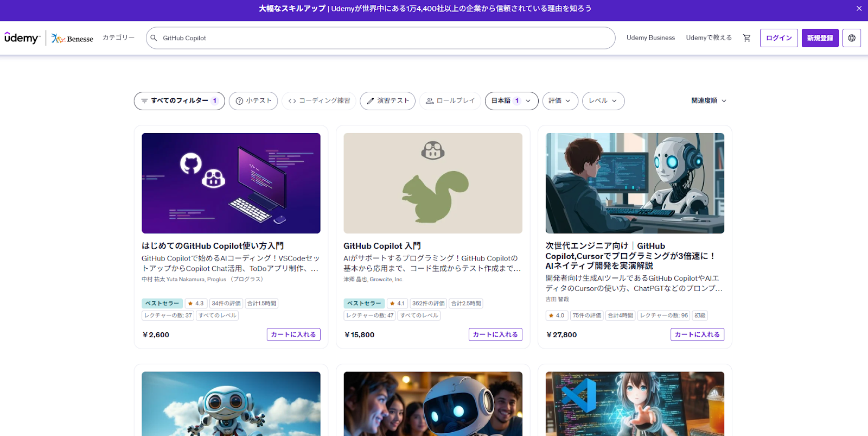Screen dimensions: 868x436
Task: Click the 4.0 star rating badge
Action: coord(557,315)
